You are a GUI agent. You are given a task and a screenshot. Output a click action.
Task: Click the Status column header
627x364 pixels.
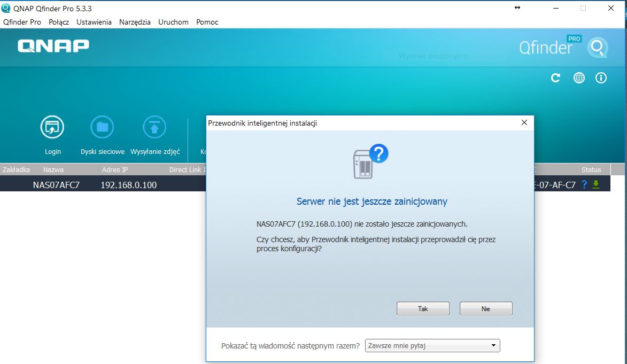(x=591, y=169)
